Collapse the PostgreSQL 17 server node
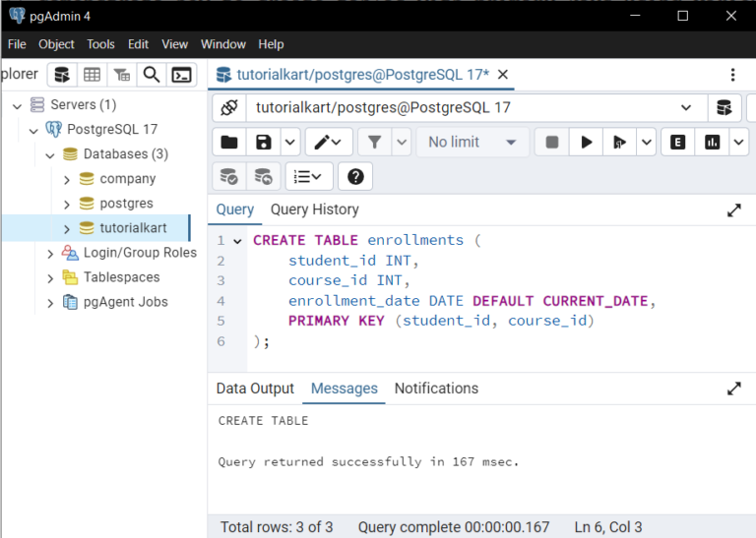This screenshot has width=756, height=538. [x=33, y=130]
